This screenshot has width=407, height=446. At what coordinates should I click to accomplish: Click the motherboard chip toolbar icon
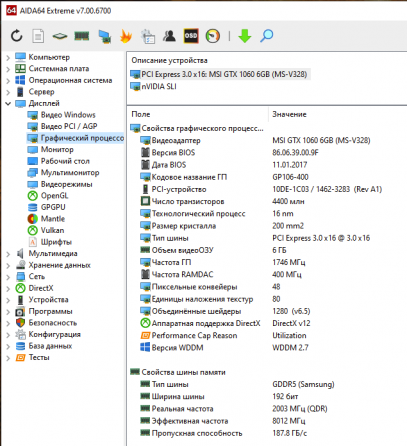[60, 36]
